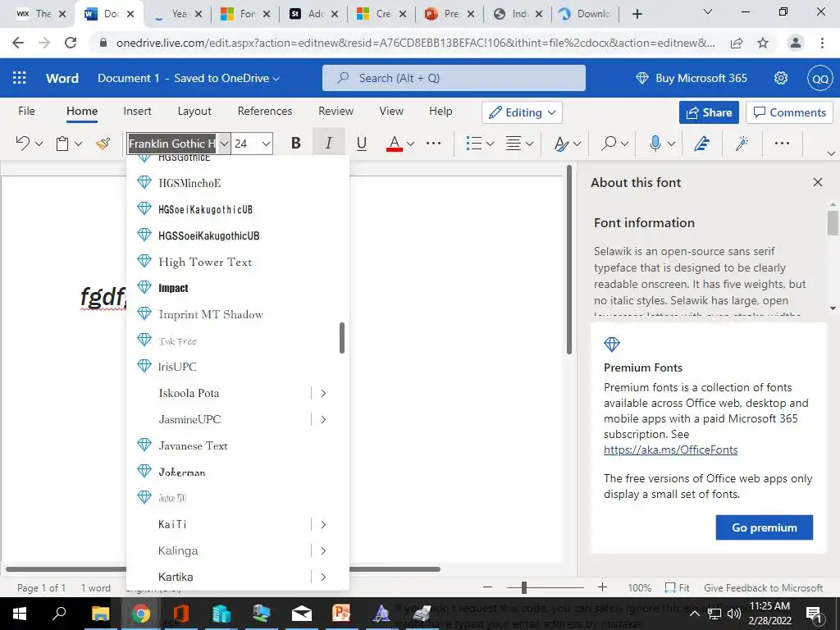
Task: Open the Comments button
Action: [790, 112]
